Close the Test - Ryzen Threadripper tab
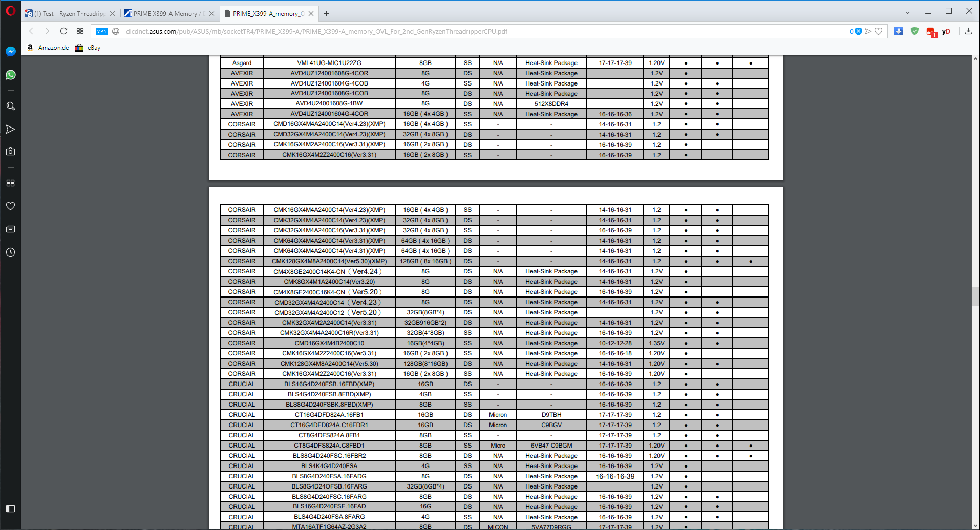 (x=112, y=14)
